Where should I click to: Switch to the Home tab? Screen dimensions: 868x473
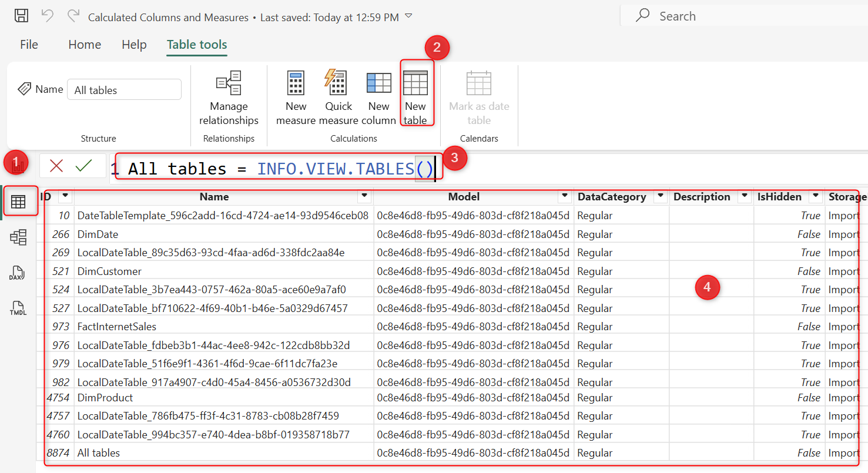(85, 45)
